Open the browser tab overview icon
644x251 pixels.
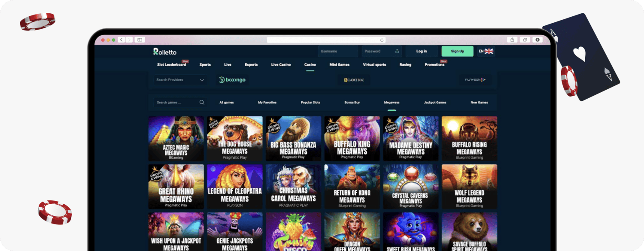525,40
